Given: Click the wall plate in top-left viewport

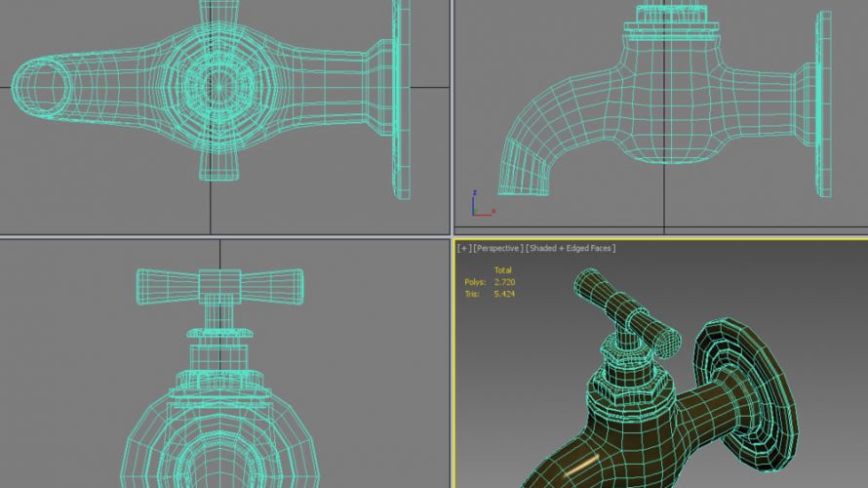Looking at the screenshot, I should tap(401, 98).
